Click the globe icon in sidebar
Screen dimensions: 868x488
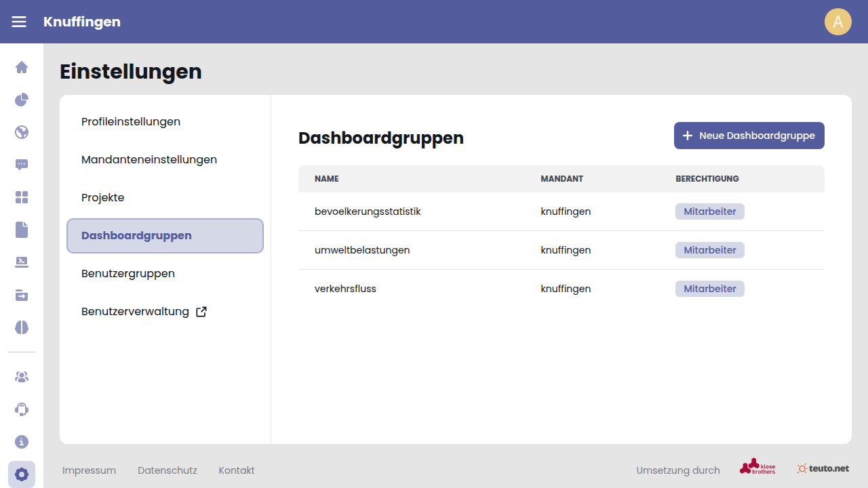coord(22,132)
